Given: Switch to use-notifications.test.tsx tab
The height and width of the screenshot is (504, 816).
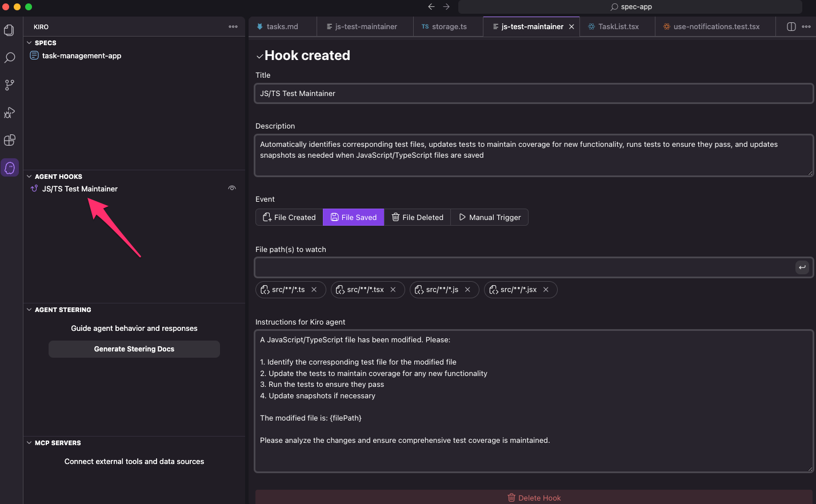Looking at the screenshot, I should point(715,27).
